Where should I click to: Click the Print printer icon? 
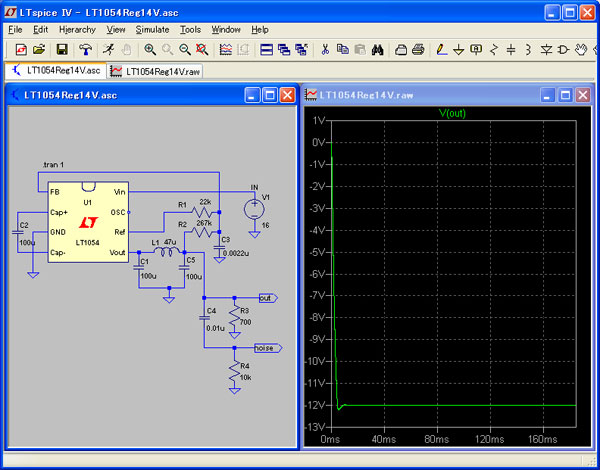pos(418,49)
